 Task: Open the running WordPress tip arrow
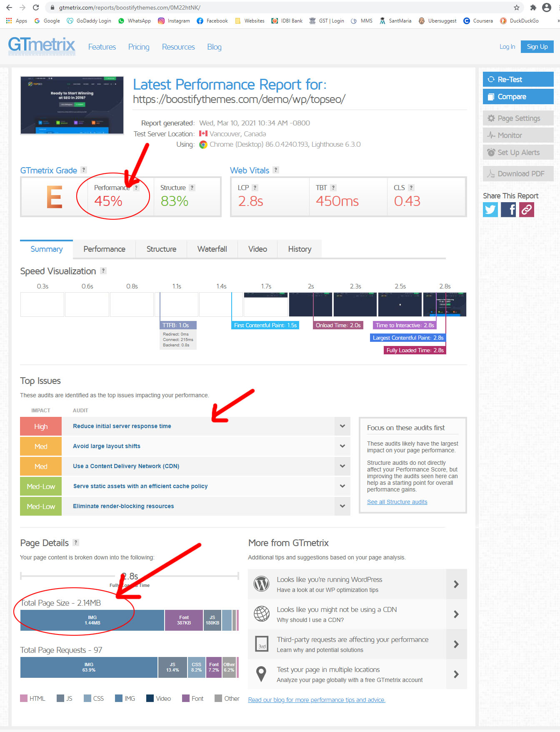456,584
